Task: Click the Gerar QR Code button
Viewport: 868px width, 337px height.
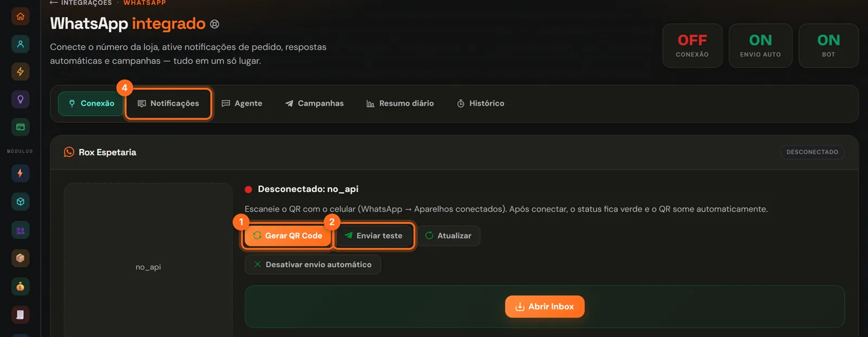Action: tap(288, 236)
